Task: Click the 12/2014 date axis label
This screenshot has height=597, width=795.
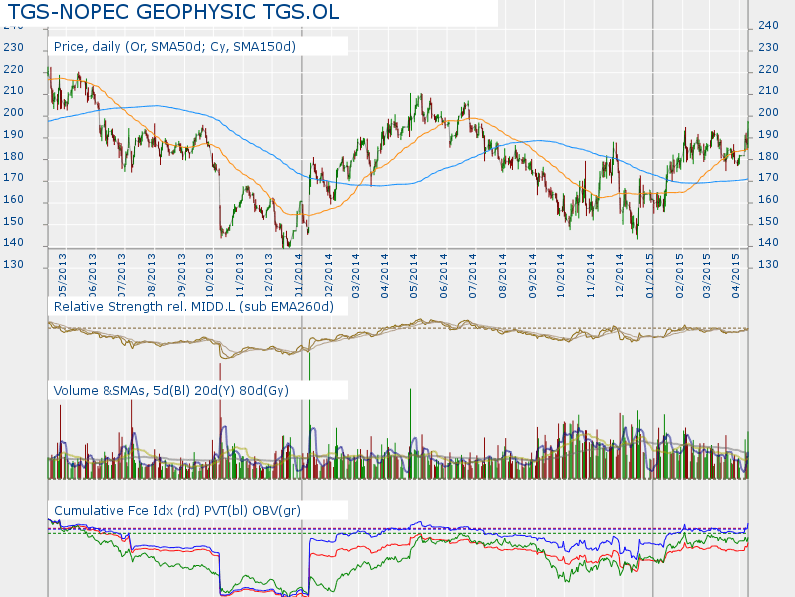Action: coord(620,275)
